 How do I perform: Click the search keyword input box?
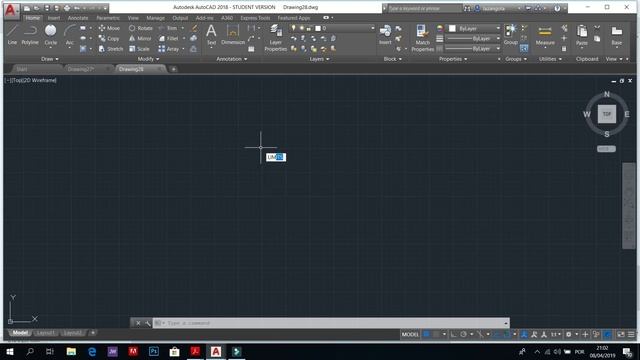click(x=424, y=8)
